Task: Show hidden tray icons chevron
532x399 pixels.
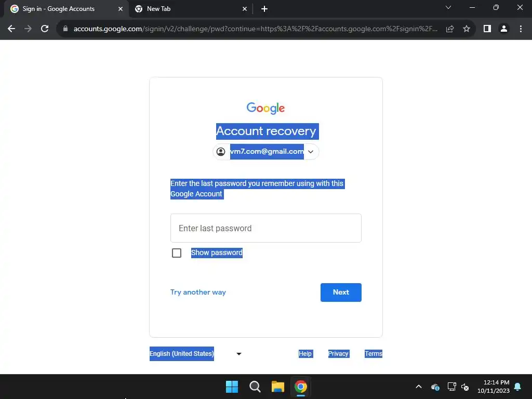Action: [x=419, y=387]
